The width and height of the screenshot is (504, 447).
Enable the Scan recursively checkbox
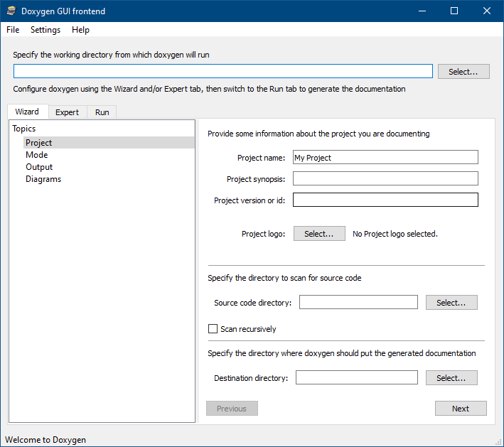[x=213, y=329]
